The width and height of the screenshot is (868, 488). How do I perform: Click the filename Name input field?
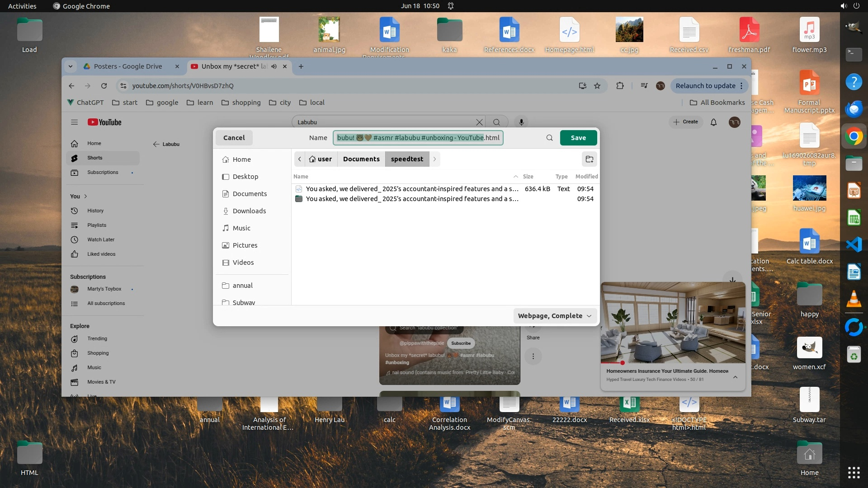coord(418,138)
